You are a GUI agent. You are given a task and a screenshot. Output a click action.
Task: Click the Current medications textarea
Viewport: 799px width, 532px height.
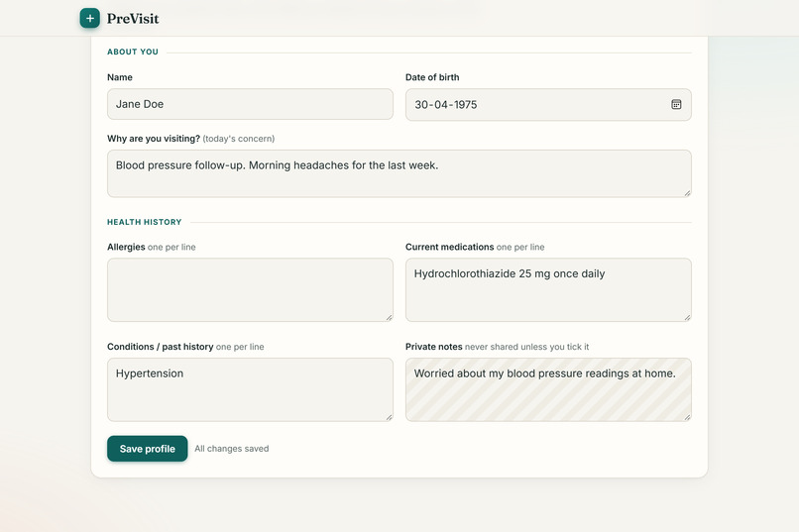[548, 289]
